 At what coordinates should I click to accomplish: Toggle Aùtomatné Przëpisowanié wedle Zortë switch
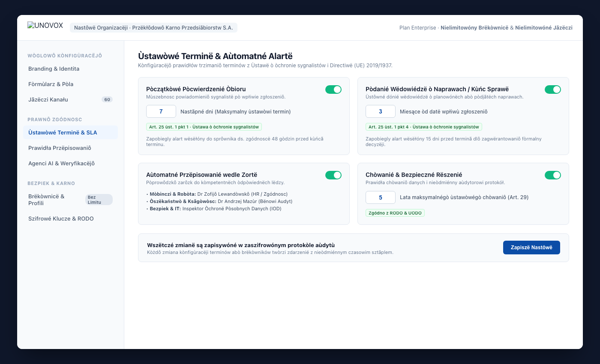(333, 175)
